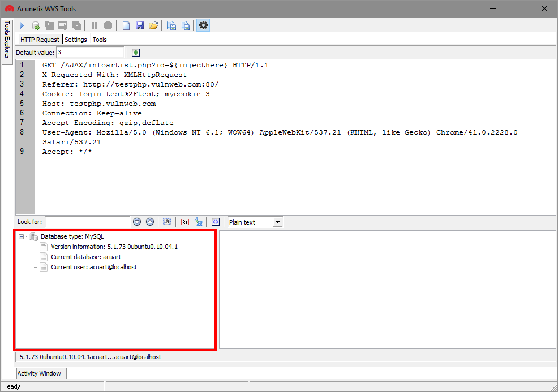This screenshot has width=558, height=392.
Task: Open the Tools tab
Action: pyautogui.click(x=100, y=40)
